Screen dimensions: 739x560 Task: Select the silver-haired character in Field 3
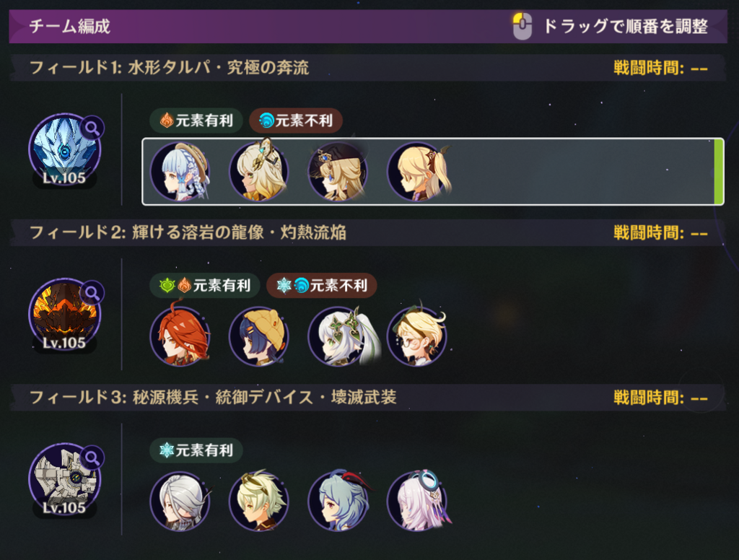(180, 501)
